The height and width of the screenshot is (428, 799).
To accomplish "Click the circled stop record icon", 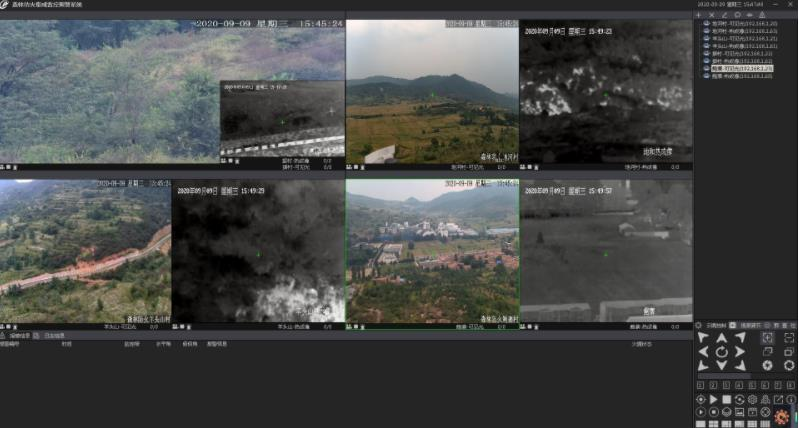I will point(713,412).
